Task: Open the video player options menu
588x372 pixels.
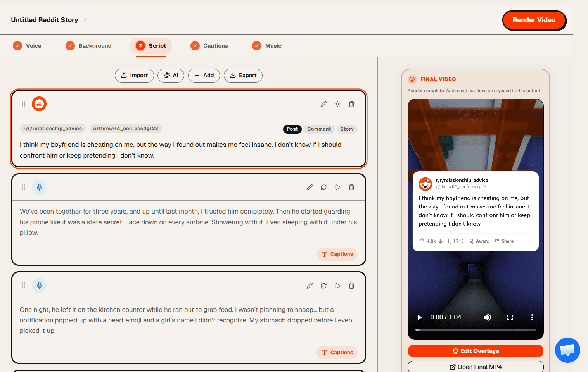Action: [532, 317]
